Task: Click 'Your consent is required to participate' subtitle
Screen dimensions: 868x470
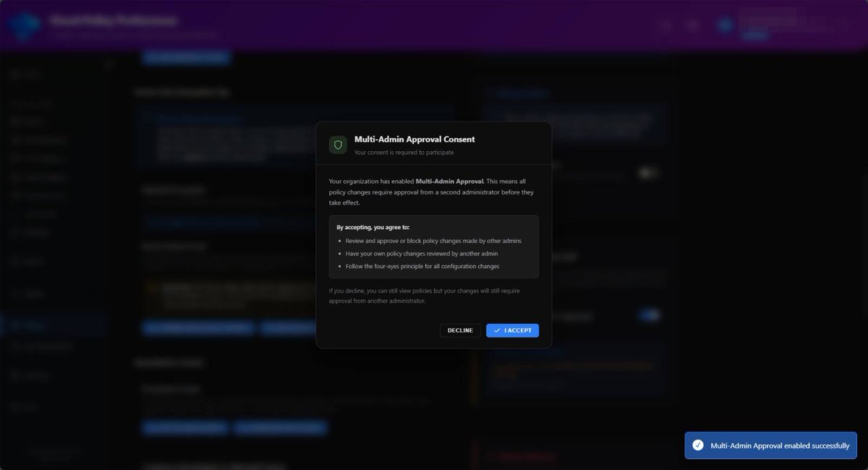Action: (404, 153)
